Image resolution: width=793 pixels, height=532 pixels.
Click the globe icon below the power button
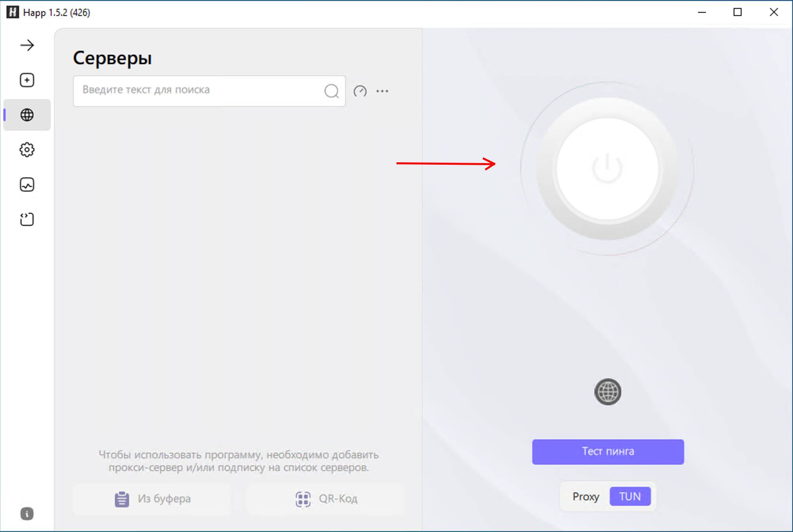607,392
